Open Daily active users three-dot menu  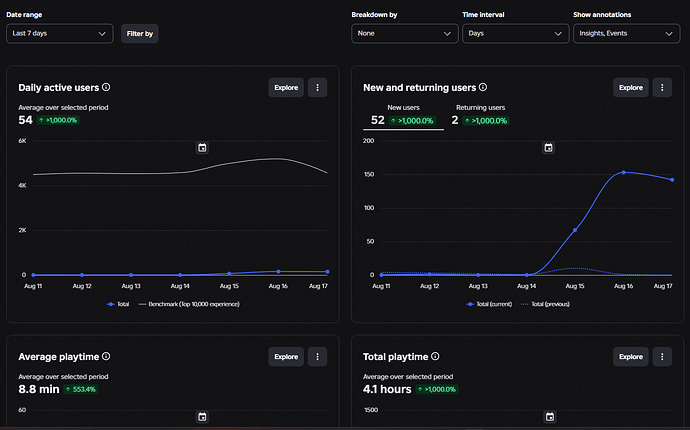point(317,88)
